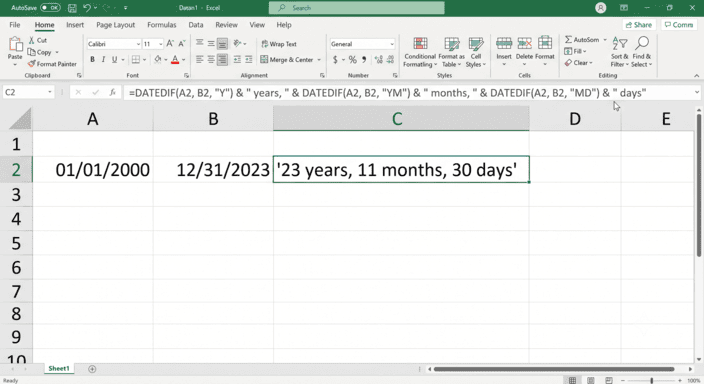Switch to the Formulas tab
This screenshot has height=384, width=704.
point(162,25)
